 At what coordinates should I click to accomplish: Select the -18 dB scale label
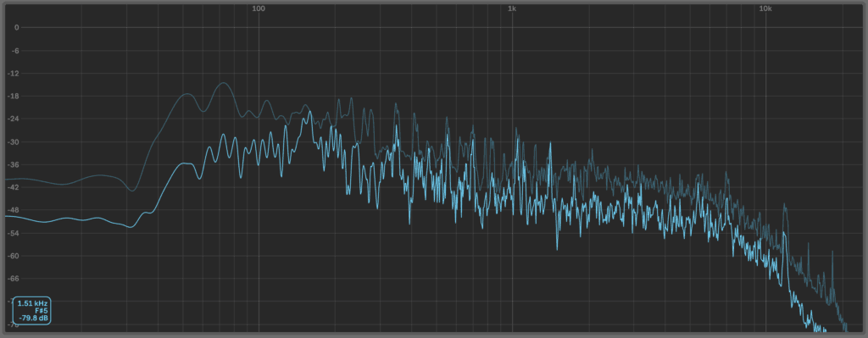(x=14, y=97)
